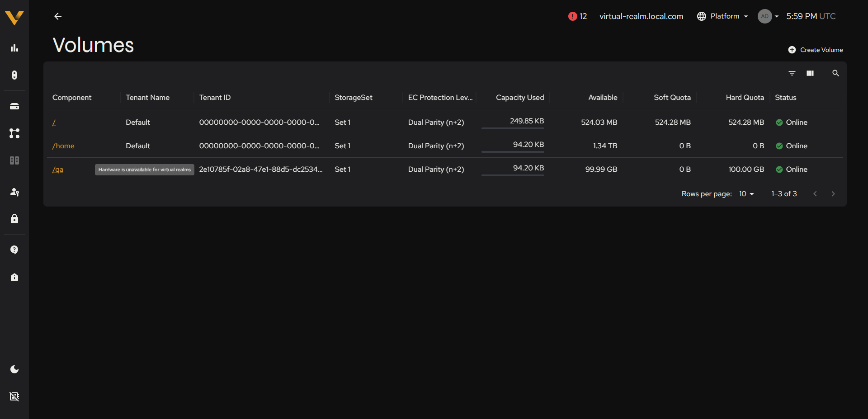Open the column visibility icon
868x419 pixels.
pos(810,73)
